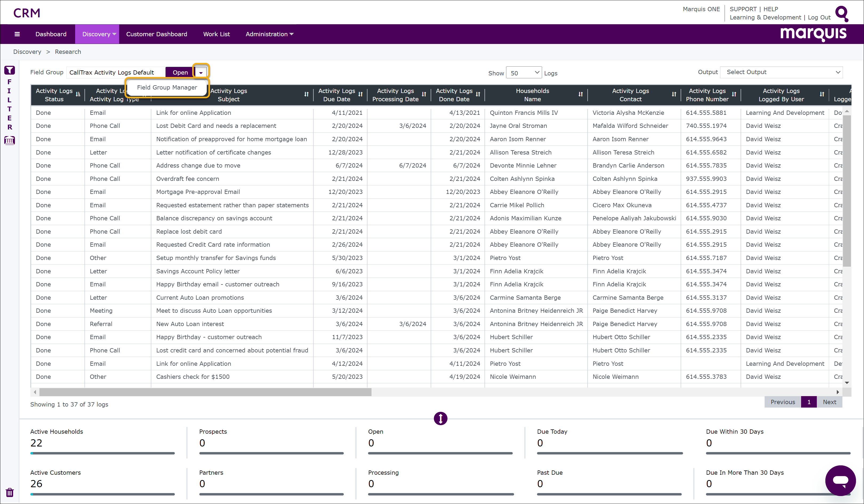Viewport: 864px width, 504px height.
Task: Click the filter funnel icon in sidebar
Action: coord(10,70)
